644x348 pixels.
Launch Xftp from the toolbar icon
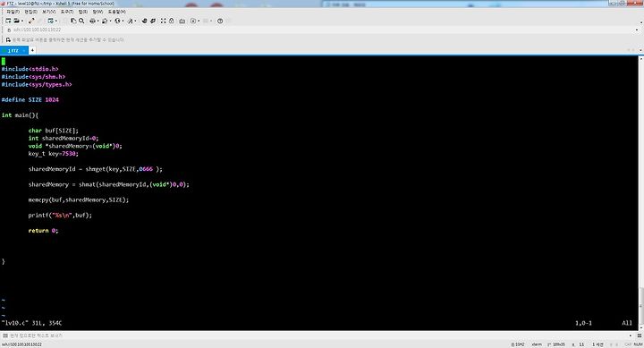[x=144, y=21]
